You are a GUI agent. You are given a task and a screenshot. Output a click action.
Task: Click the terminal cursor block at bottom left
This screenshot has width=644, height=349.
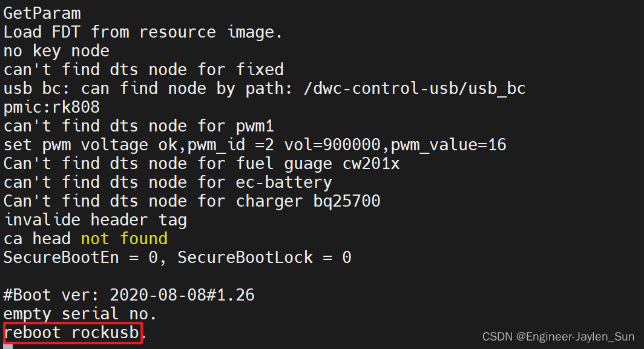[x=8, y=347]
